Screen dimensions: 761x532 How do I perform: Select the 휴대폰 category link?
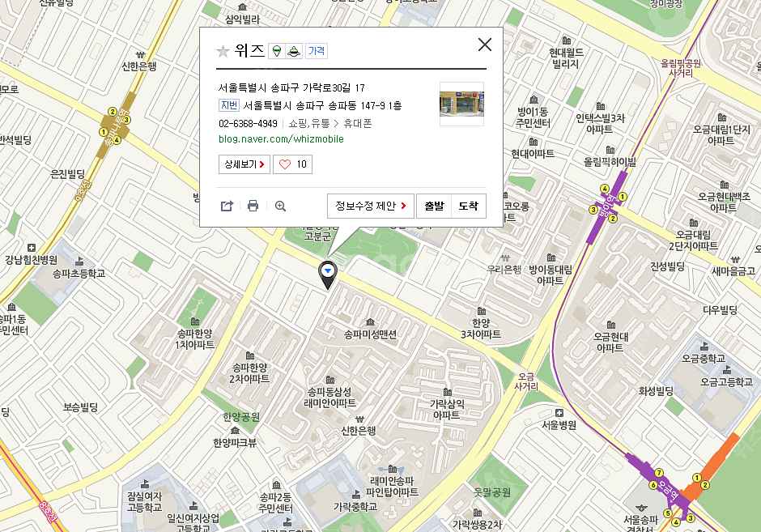click(357, 124)
